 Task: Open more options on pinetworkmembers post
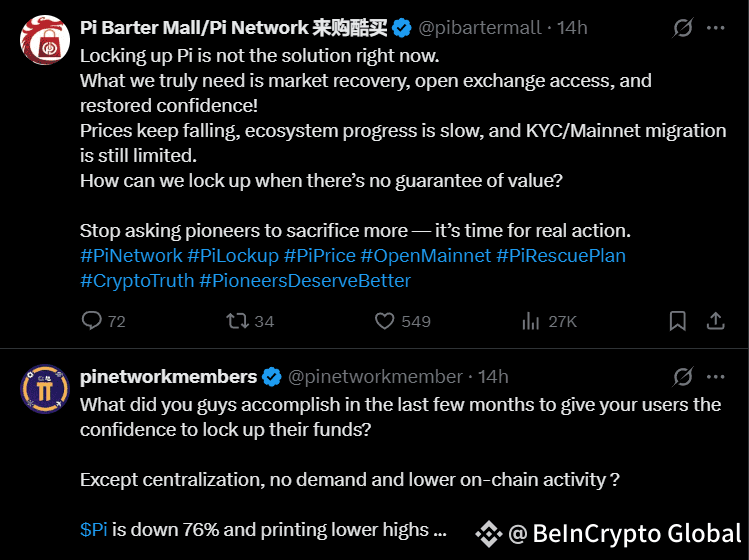pyautogui.click(x=716, y=377)
